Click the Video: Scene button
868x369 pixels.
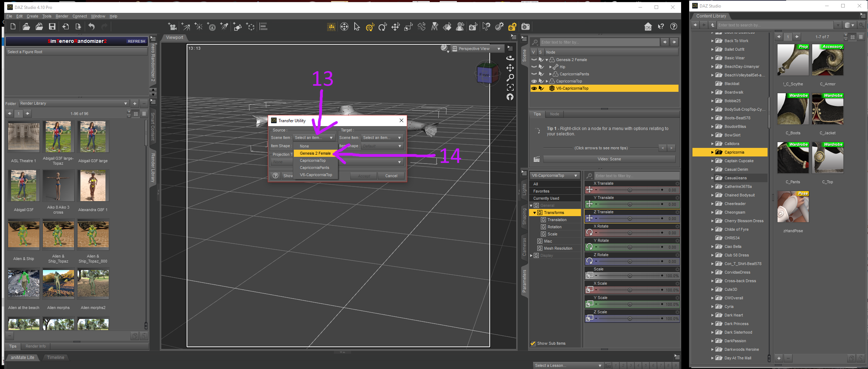[609, 159]
